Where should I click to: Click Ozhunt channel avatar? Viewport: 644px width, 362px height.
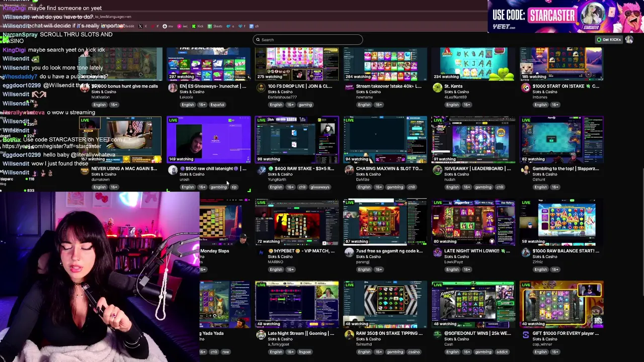[526, 170]
